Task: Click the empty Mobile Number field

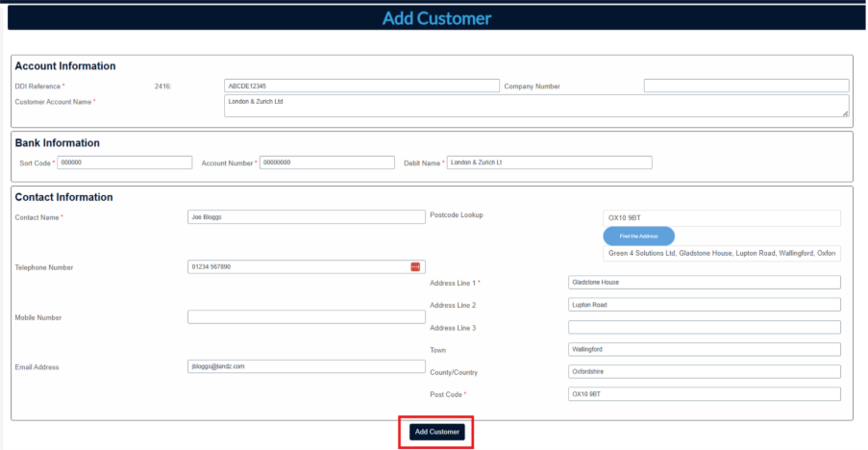Action: pos(306,317)
